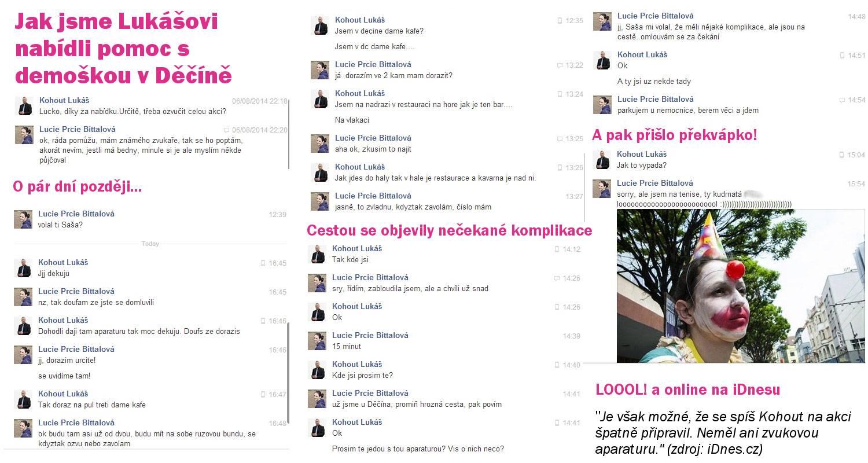This screenshot has height=463, width=868.
Task: Click the chat bubble icon beside 06/08/2014 22:20
Action: (x=226, y=130)
